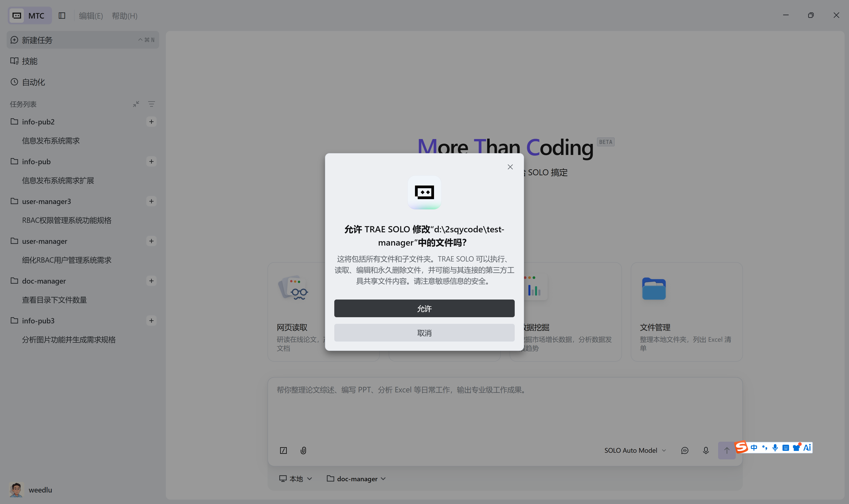Attach a file with paperclip icon
The height and width of the screenshot is (504, 849).
pyautogui.click(x=303, y=450)
